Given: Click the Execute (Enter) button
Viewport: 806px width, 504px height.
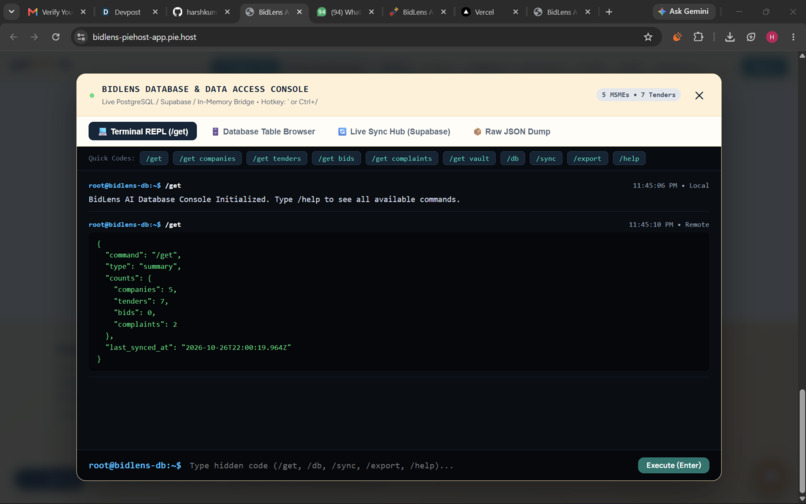Looking at the screenshot, I should click(673, 465).
